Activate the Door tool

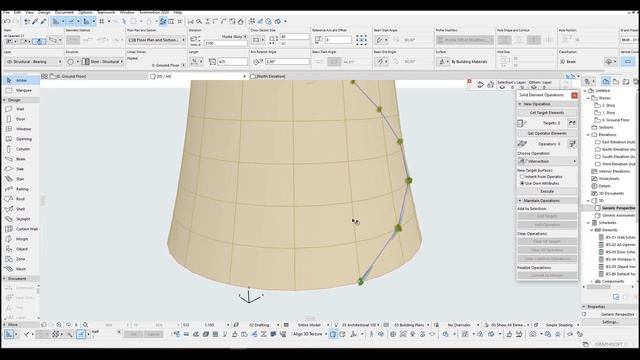pos(20,119)
